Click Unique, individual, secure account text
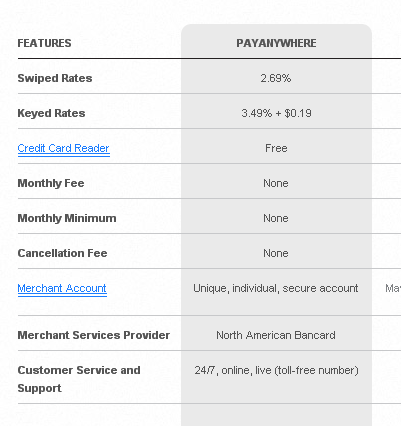 pos(276,288)
